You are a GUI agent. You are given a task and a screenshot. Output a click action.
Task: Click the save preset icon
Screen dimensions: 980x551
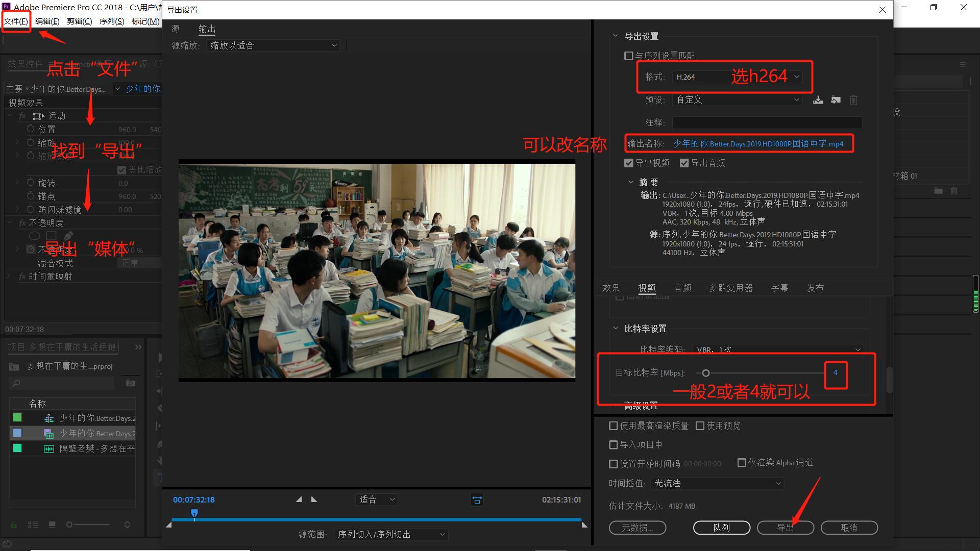pos(818,100)
